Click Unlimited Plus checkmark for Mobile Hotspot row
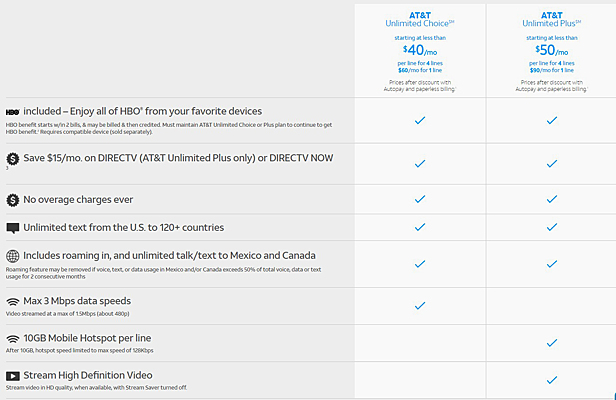 coord(551,343)
